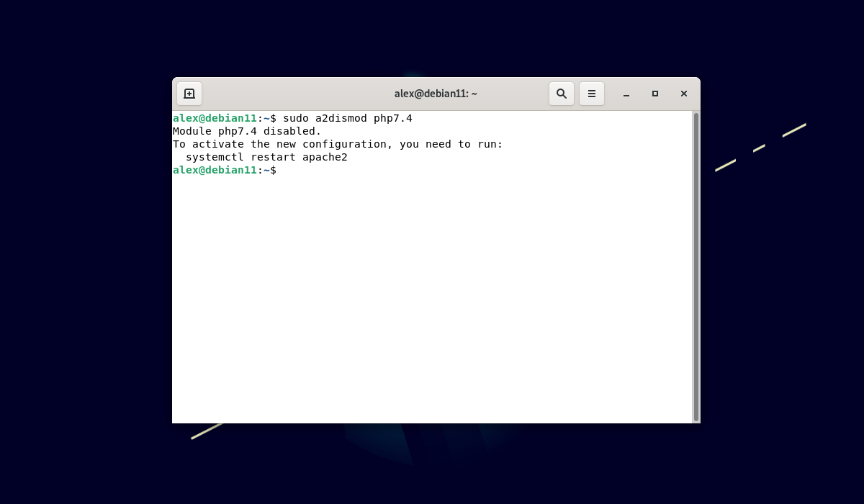Click the word sudo in the command
Image resolution: width=864 pixels, height=504 pixels.
pyautogui.click(x=296, y=118)
